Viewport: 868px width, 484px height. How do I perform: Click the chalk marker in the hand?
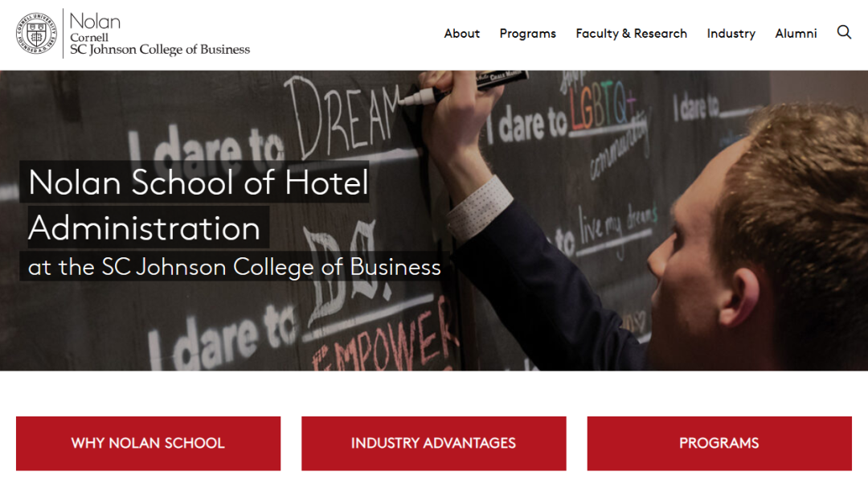tap(464, 88)
